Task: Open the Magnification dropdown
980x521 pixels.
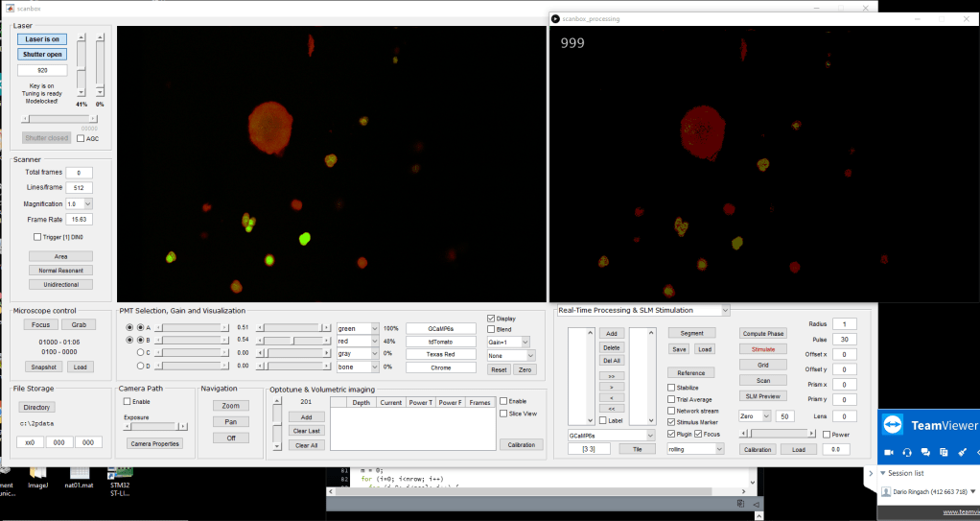Action: click(x=78, y=204)
